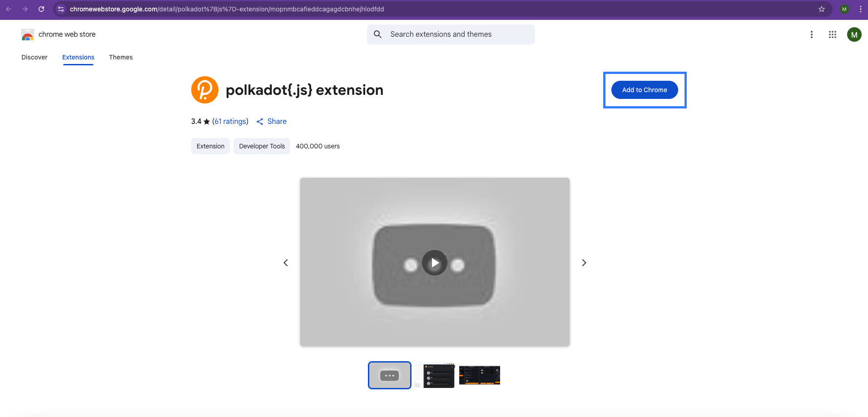868x417 pixels.
Task: Click the rating star icon
Action: (x=207, y=122)
